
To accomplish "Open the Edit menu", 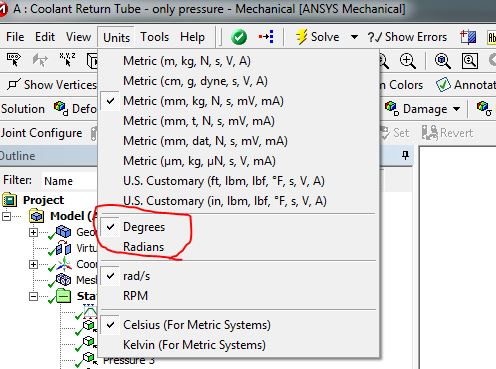I will coord(45,37).
